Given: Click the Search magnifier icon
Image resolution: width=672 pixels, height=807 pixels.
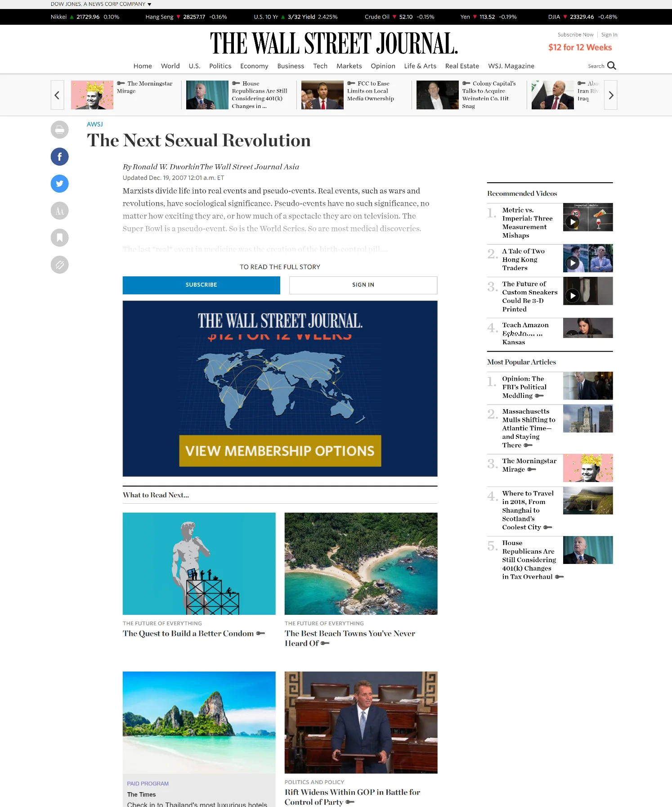Looking at the screenshot, I should pyautogui.click(x=611, y=66).
